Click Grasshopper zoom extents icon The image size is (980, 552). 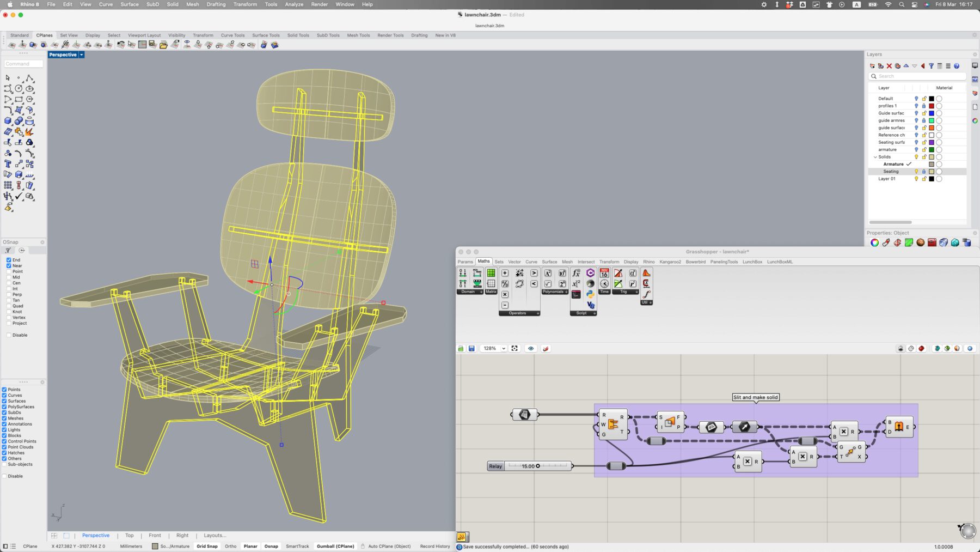tap(514, 348)
